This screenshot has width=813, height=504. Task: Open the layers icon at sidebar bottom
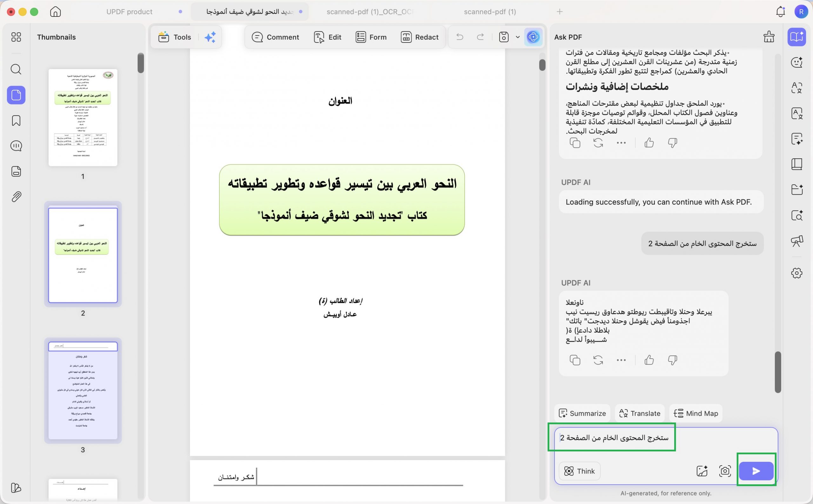[x=16, y=488]
